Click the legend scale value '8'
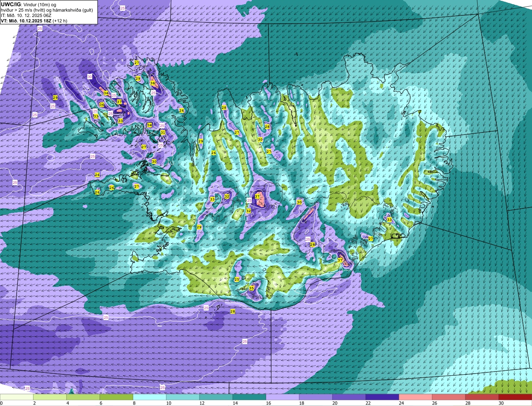Viewport: 532px width, 406px height. pos(134,403)
